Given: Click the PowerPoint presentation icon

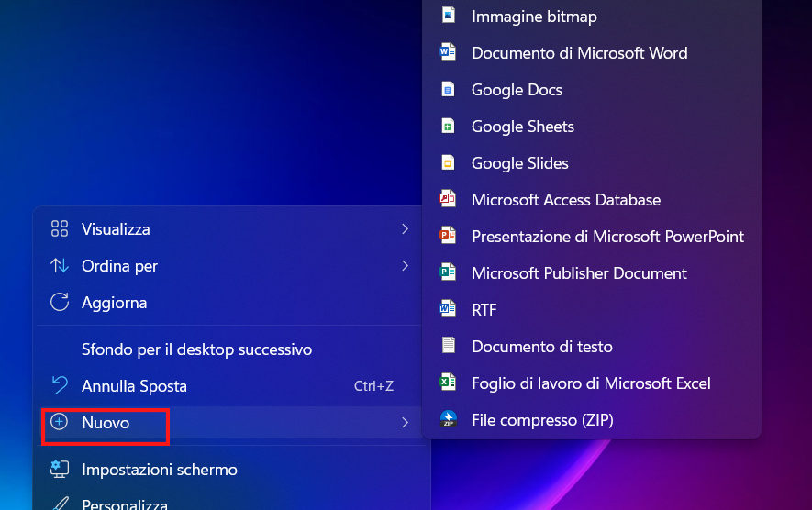Looking at the screenshot, I should point(448,237).
